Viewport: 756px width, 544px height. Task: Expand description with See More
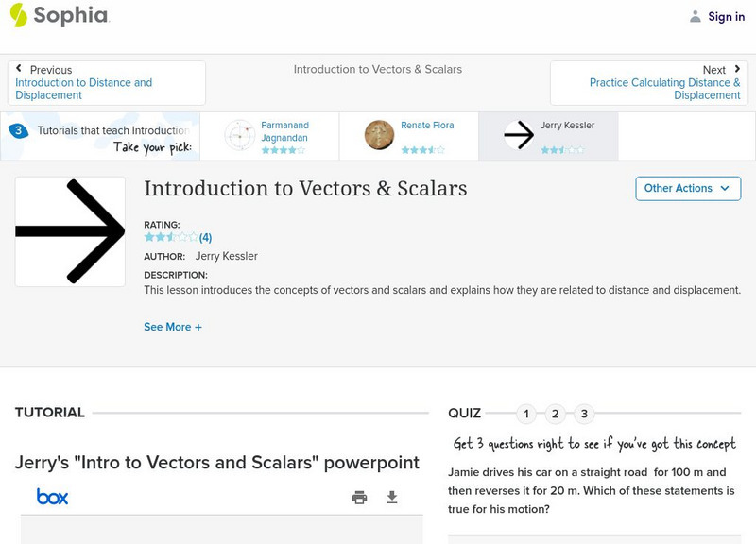tap(172, 327)
